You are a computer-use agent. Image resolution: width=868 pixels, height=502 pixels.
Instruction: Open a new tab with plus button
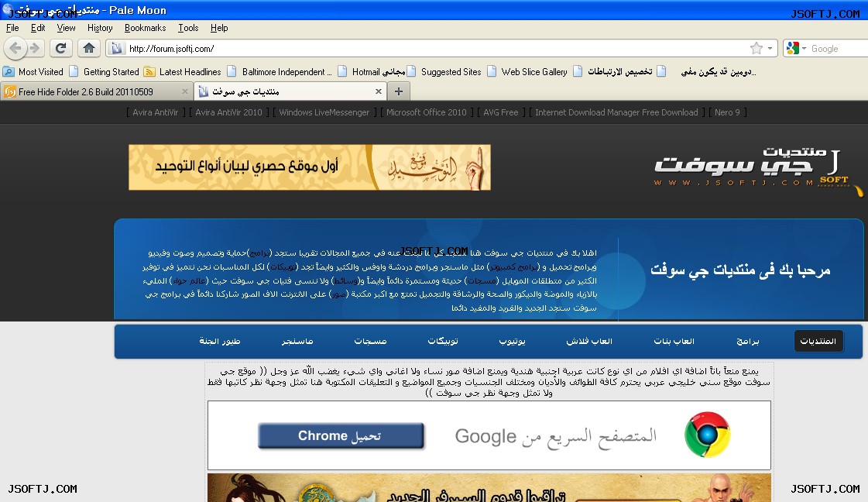click(x=399, y=91)
